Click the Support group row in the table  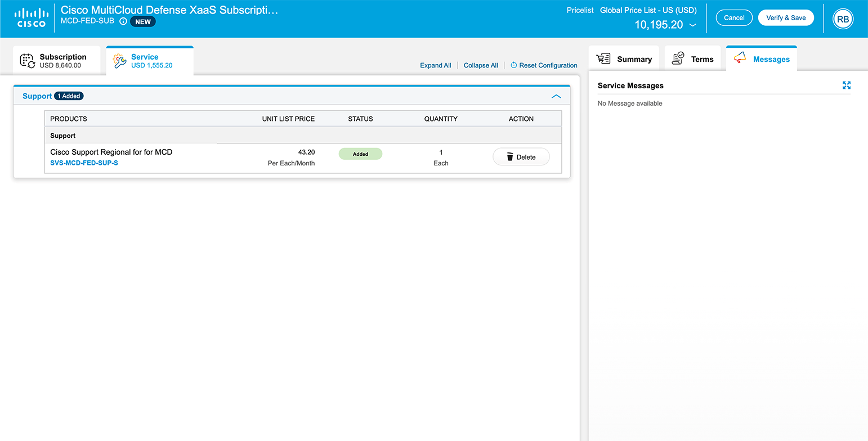[303, 136]
